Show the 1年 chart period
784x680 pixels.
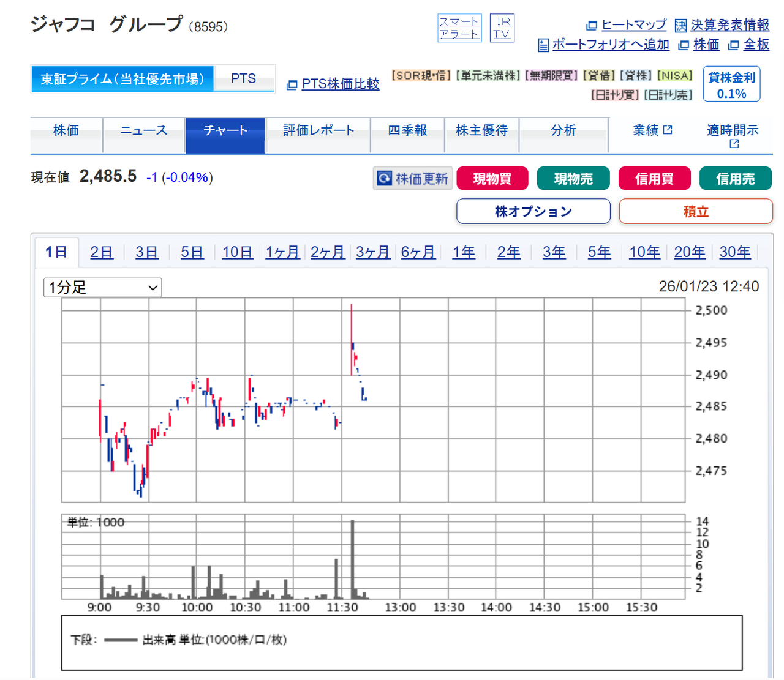[x=464, y=252]
